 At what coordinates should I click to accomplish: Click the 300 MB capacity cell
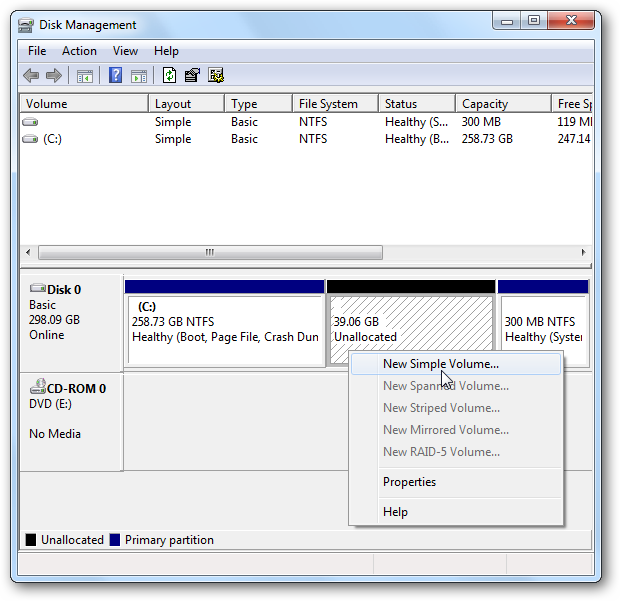481,122
